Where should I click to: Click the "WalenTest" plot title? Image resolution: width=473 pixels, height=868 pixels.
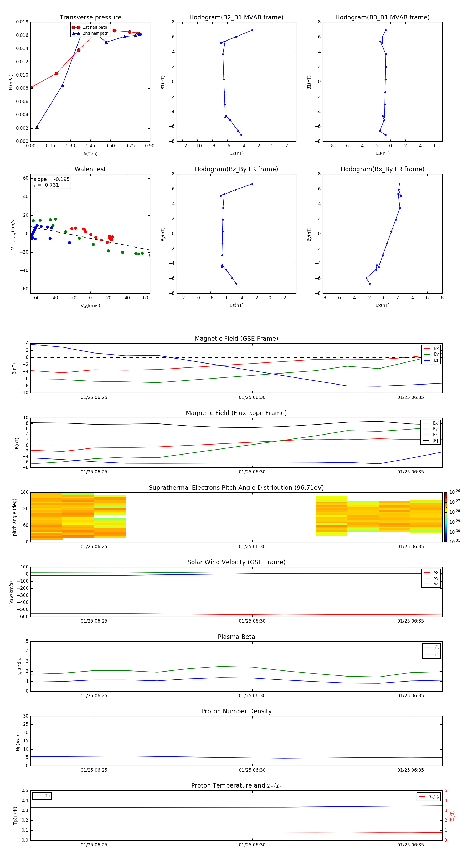pos(90,169)
